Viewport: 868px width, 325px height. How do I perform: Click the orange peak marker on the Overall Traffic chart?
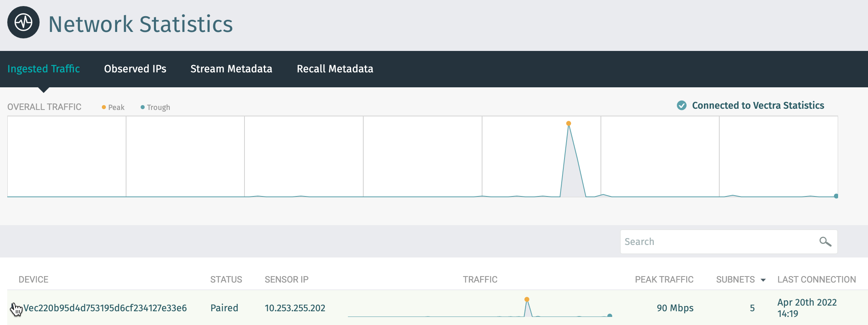coord(569,123)
